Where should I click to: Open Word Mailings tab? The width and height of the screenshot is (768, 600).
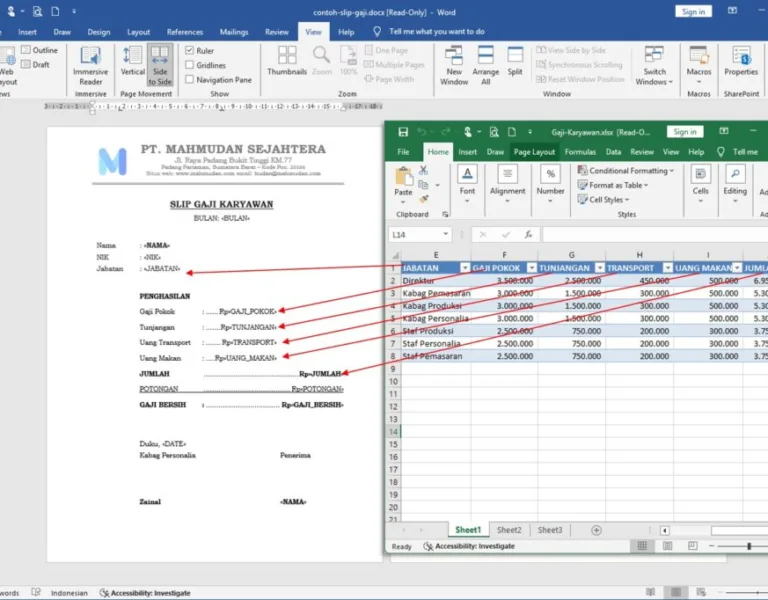234,32
